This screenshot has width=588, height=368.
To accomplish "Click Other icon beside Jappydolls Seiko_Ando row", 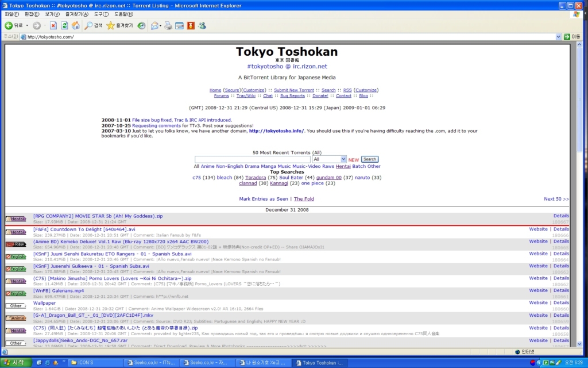I will tap(16, 343).
